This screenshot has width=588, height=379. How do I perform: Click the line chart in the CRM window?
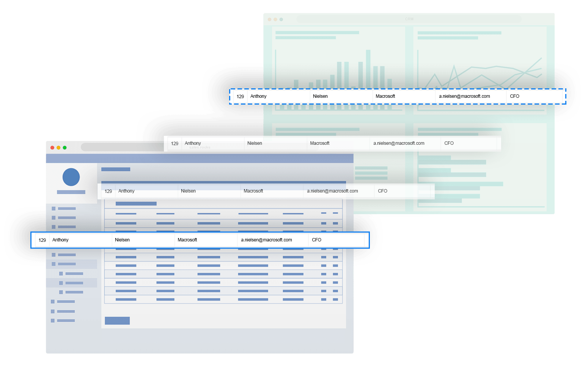pos(480,72)
